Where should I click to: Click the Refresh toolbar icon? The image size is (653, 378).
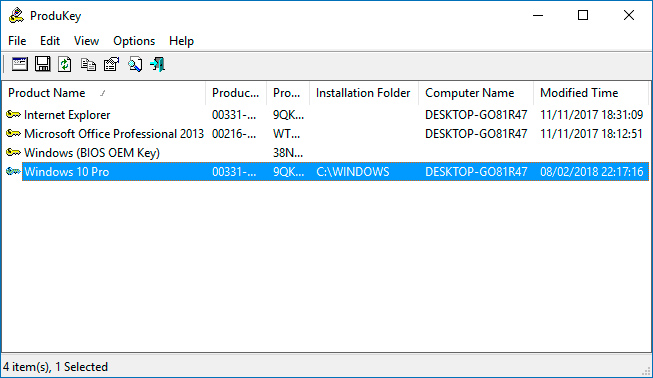(x=65, y=64)
